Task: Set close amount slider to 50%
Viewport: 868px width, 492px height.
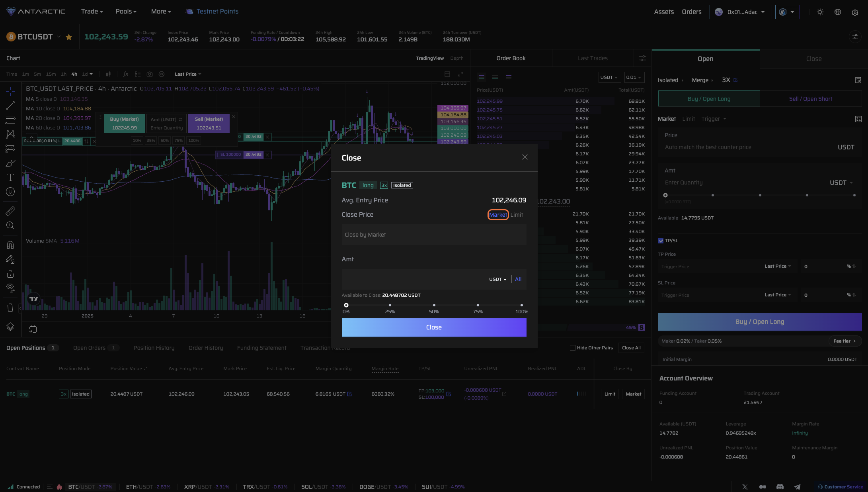Action: [434, 305]
